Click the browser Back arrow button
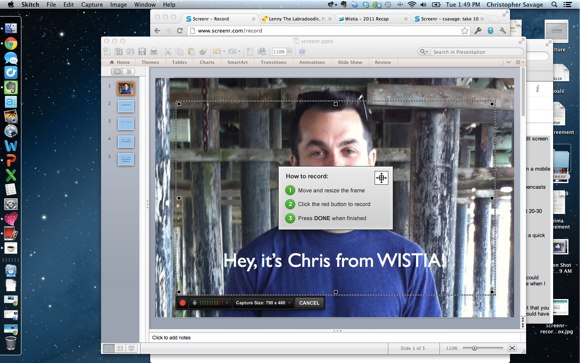Screen dimensions: 580x363 (158, 31)
